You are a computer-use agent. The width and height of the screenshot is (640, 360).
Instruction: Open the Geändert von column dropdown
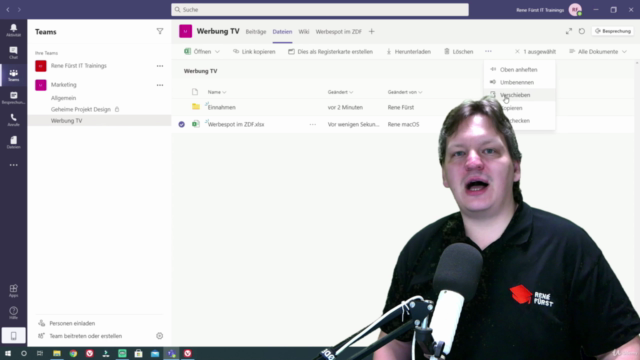405,92
